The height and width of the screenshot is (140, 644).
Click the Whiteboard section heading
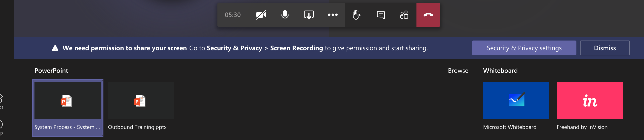(500, 71)
